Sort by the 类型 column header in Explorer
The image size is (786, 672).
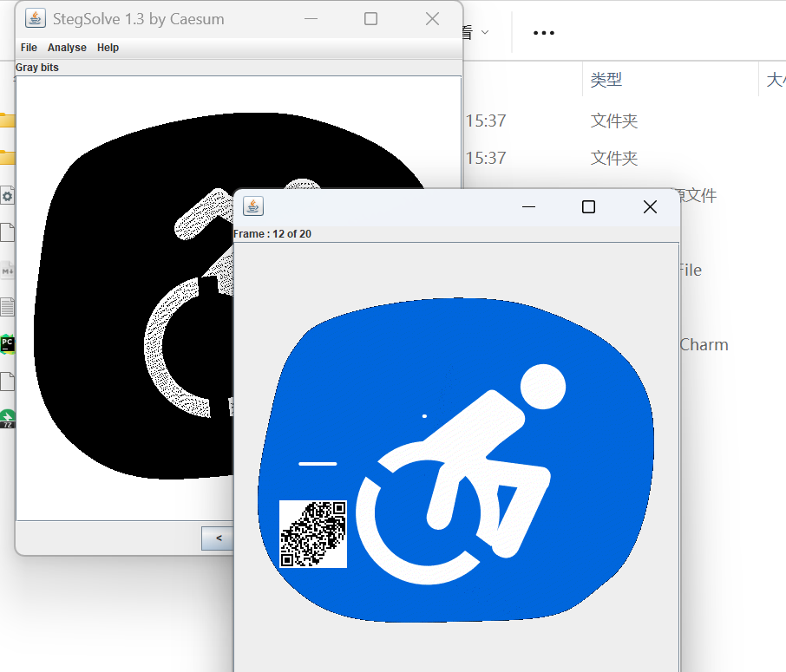point(606,79)
